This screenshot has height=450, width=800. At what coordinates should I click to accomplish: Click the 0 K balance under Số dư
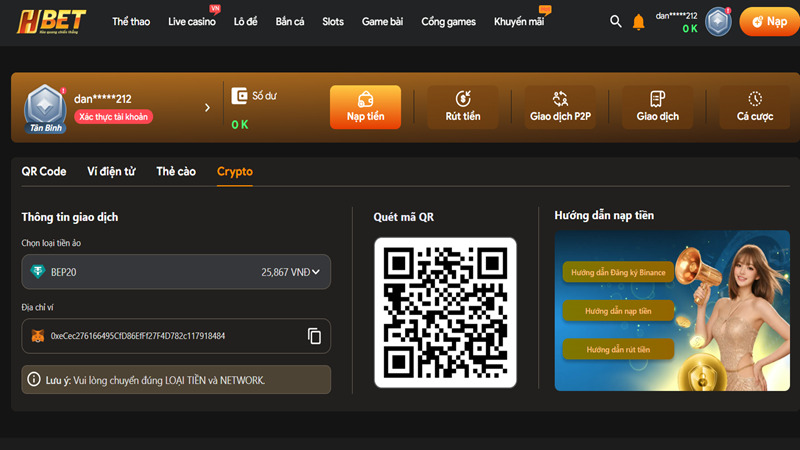[240, 124]
